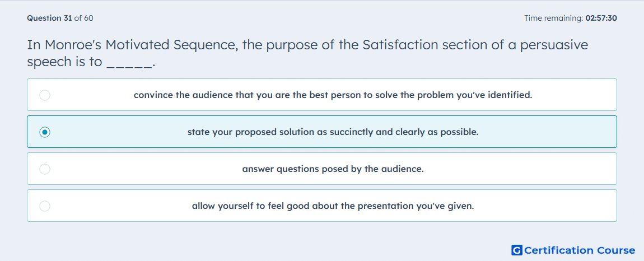Click the G logo icon
Image resolution: width=644 pixels, height=261 pixels.
point(517,250)
